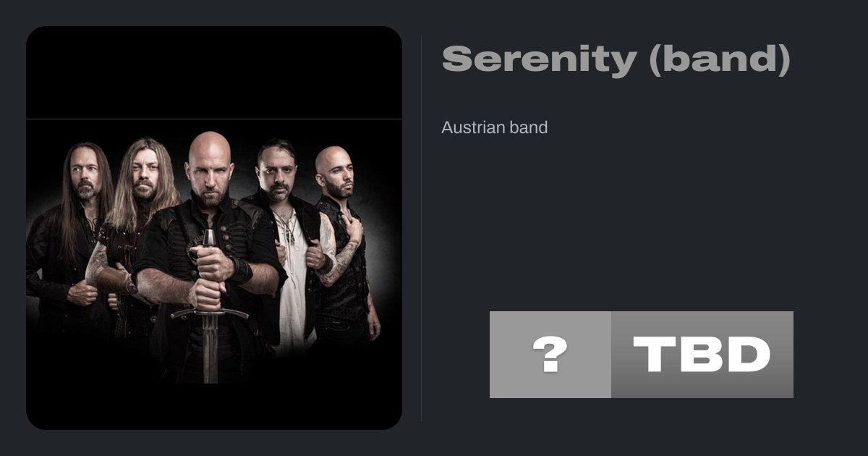868x456 pixels.
Task: Click the question mark score box
Action: click(x=550, y=355)
